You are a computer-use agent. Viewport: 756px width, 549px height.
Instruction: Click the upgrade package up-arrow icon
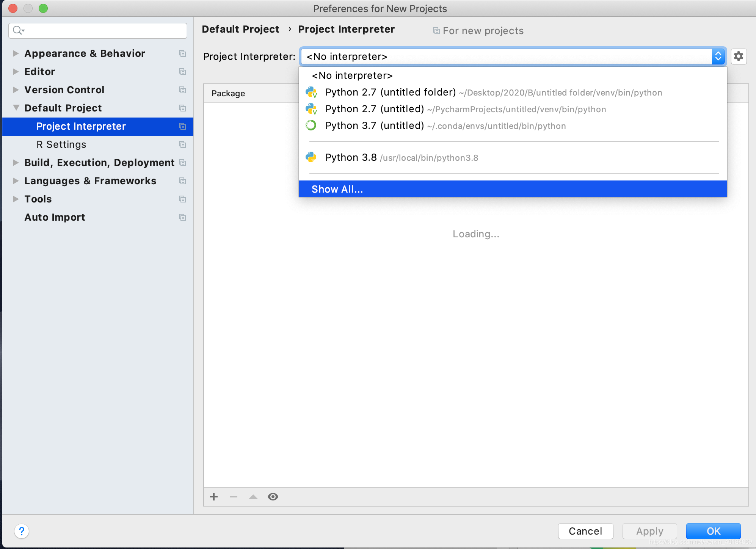click(x=253, y=497)
